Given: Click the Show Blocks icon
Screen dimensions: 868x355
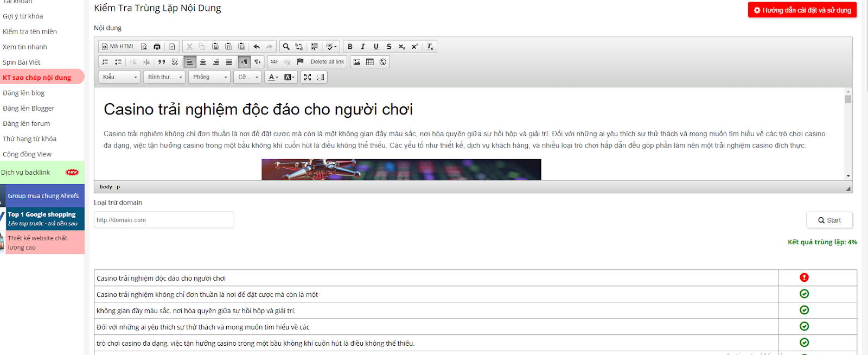Looking at the screenshot, I should tap(321, 77).
